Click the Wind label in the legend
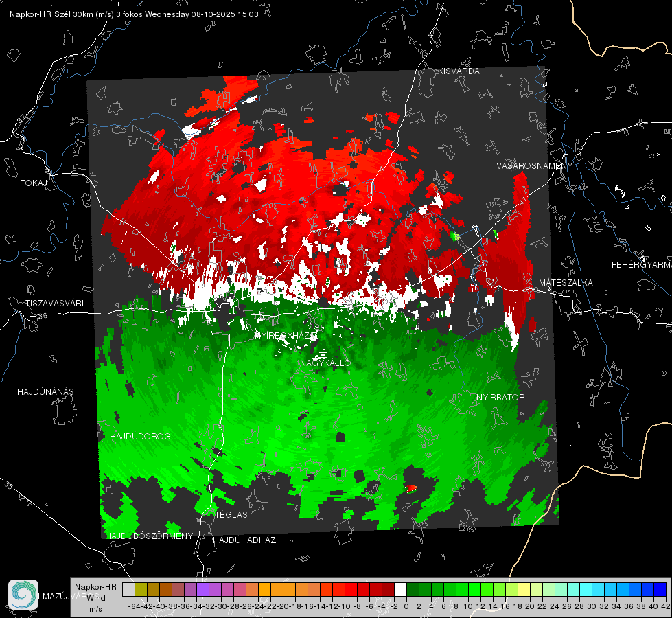 click(x=96, y=597)
